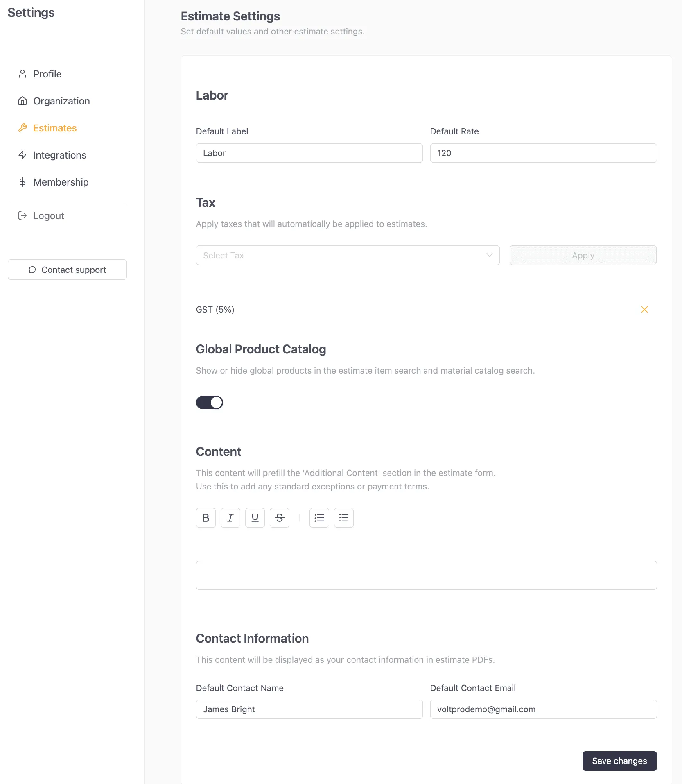This screenshot has width=682, height=784.
Task: Apply strikethrough formatting in the Content editor
Action: pos(280,518)
